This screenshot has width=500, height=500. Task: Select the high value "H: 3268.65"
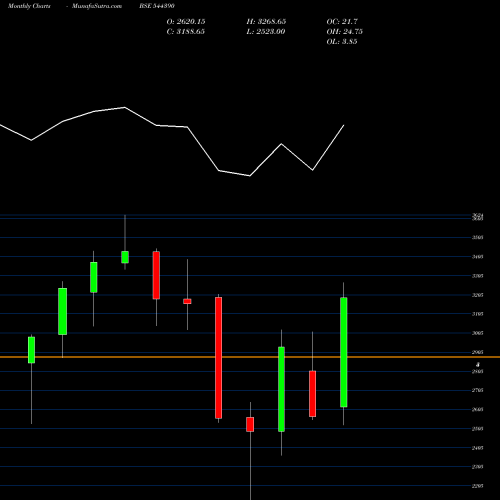pos(266,22)
